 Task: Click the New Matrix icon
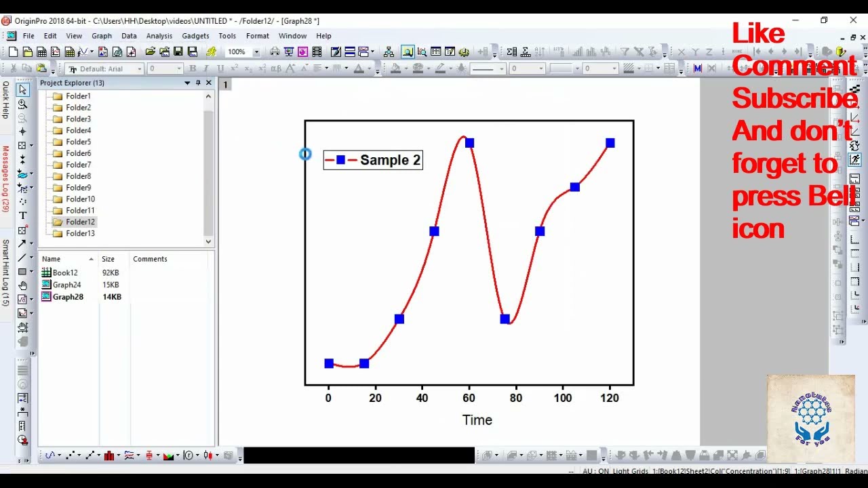[x=69, y=52]
